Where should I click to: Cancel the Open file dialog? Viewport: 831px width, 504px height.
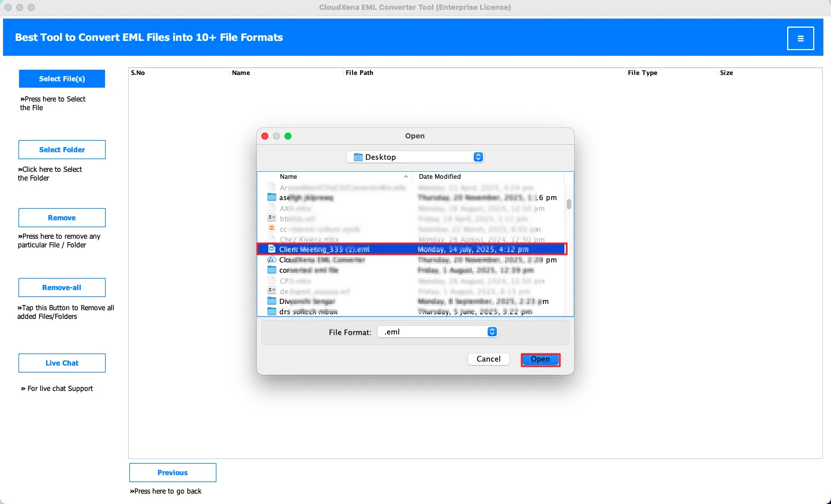tap(488, 359)
